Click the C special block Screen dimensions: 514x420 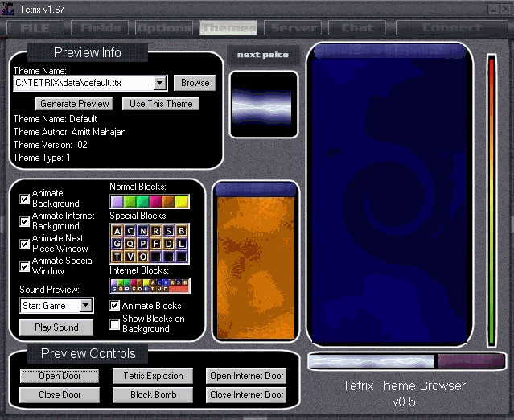click(x=130, y=231)
